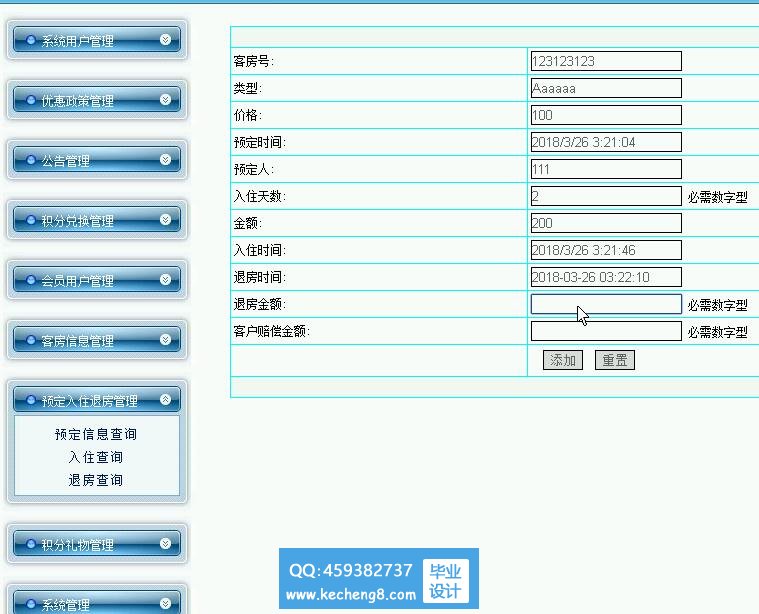Open the 积分礼物管理 menu label
The height and width of the screenshot is (614, 759).
tap(77, 545)
